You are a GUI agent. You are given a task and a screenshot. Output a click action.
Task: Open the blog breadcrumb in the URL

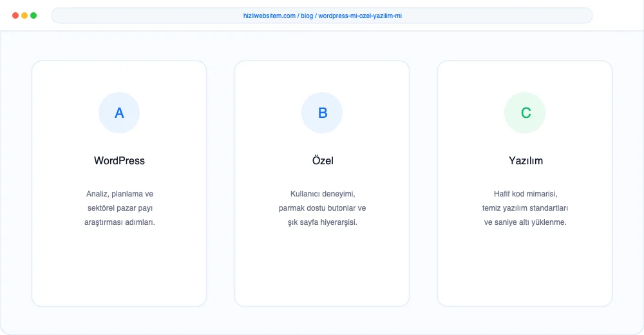(x=307, y=15)
